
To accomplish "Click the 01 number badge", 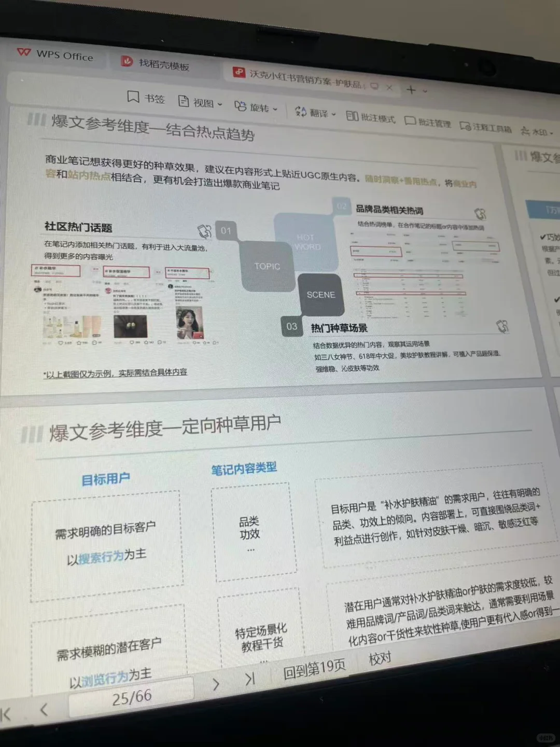I will pyautogui.click(x=226, y=230).
